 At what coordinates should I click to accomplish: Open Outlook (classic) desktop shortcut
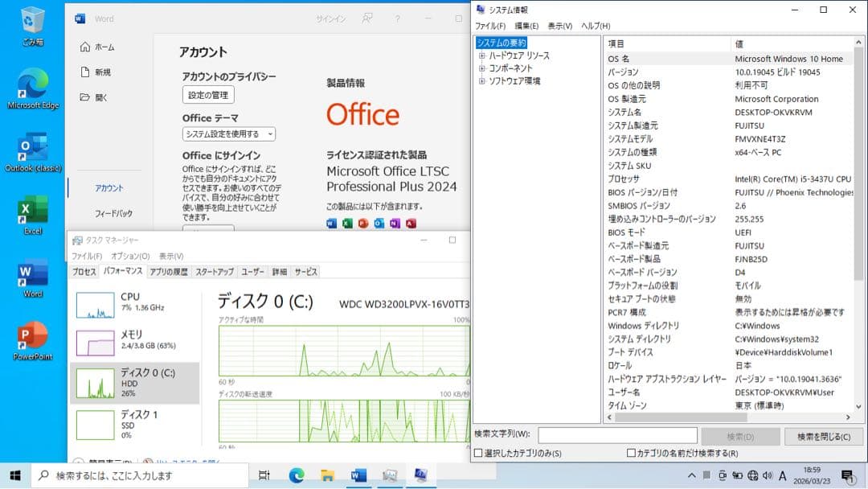33,152
